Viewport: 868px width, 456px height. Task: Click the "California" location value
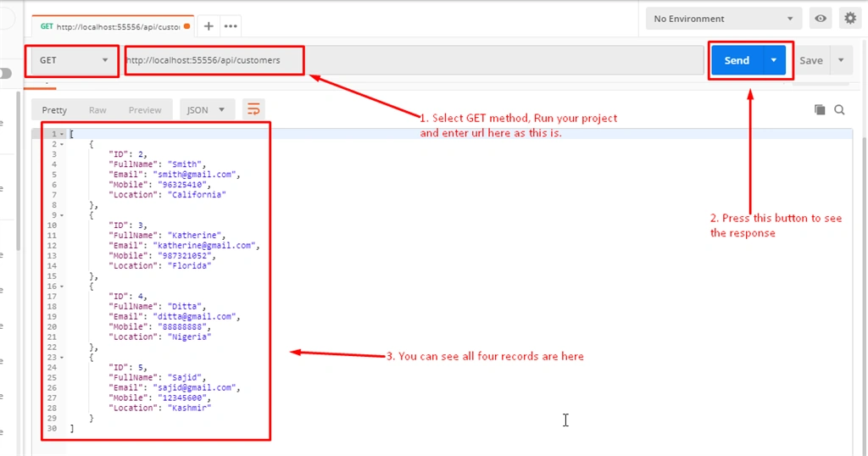(x=197, y=195)
